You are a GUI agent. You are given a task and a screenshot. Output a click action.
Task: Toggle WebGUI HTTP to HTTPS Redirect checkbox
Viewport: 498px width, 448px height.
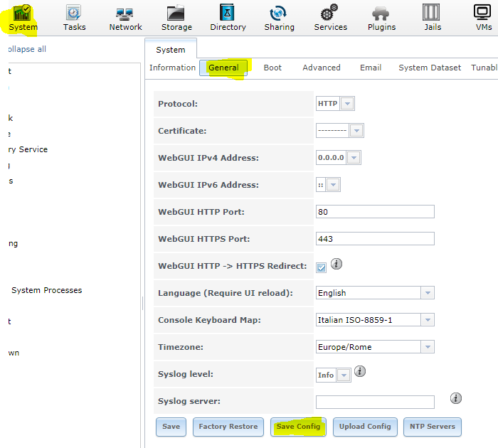point(321,267)
